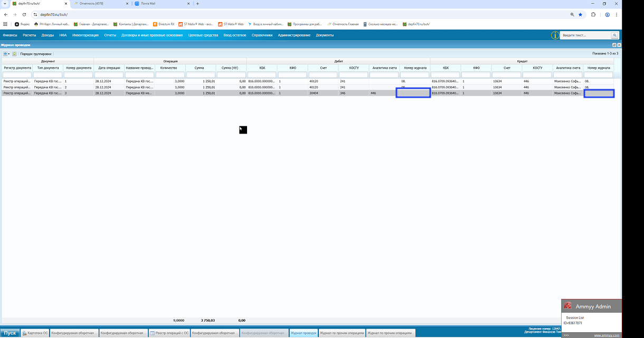Open the tab search dropdown arrow
The image size is (644, 338).
(5, 4)
